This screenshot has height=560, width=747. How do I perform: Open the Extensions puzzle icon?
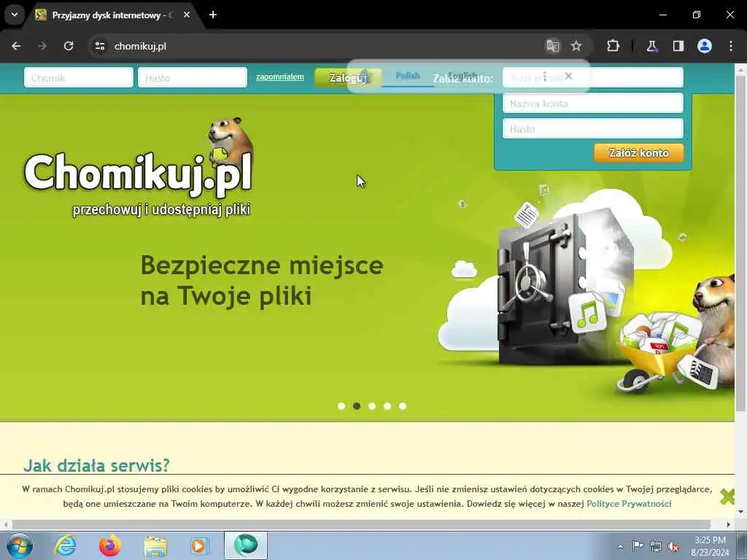pos(613,46)
